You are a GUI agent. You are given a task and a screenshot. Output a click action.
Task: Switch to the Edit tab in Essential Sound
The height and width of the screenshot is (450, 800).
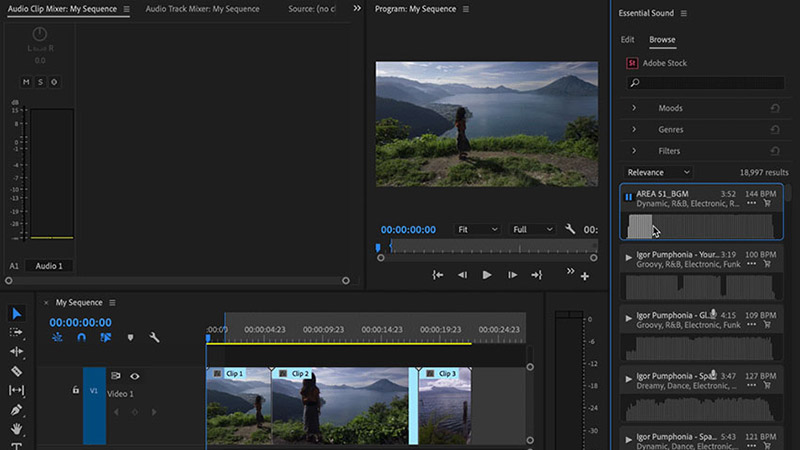click(x=627, y=40)
